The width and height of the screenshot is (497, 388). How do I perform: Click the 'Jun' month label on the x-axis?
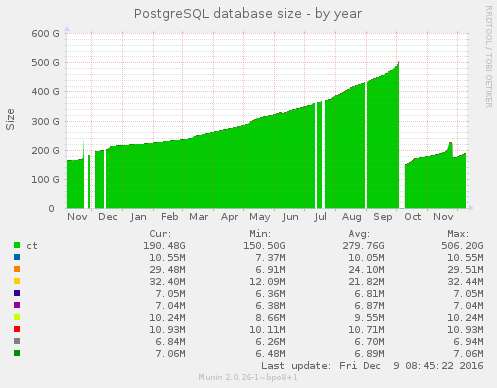(x=290, y=217)
